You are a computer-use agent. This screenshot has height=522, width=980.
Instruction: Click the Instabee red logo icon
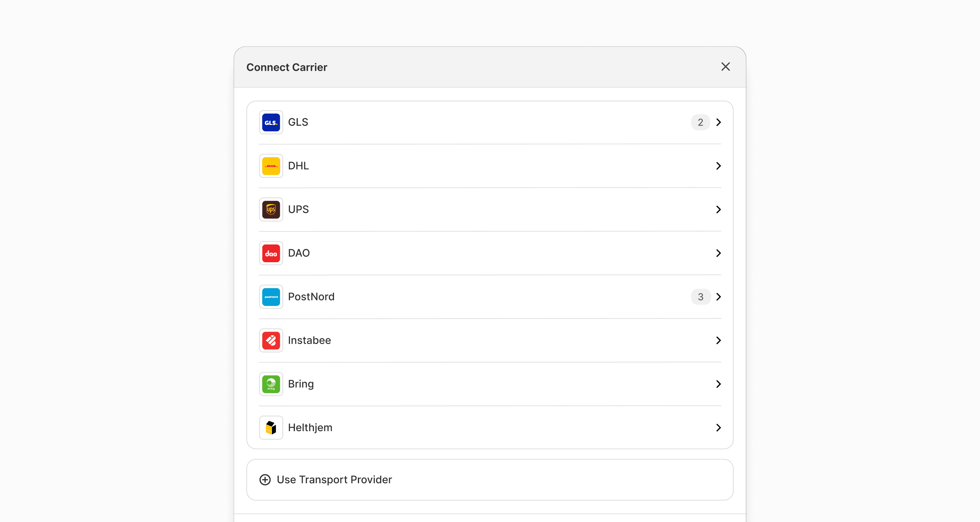(x=271, y=341)
